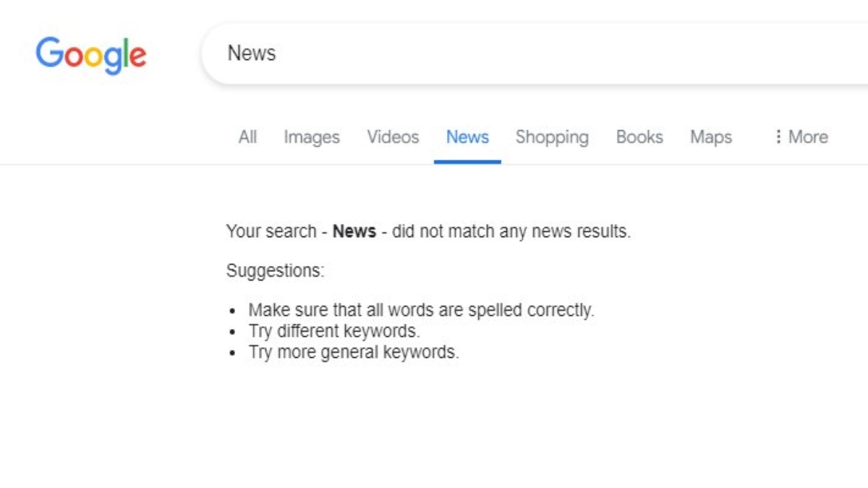The image size is (868, 488).
Task: Open the Images tab
Action: pyautogui.click(x=312, y=137)
